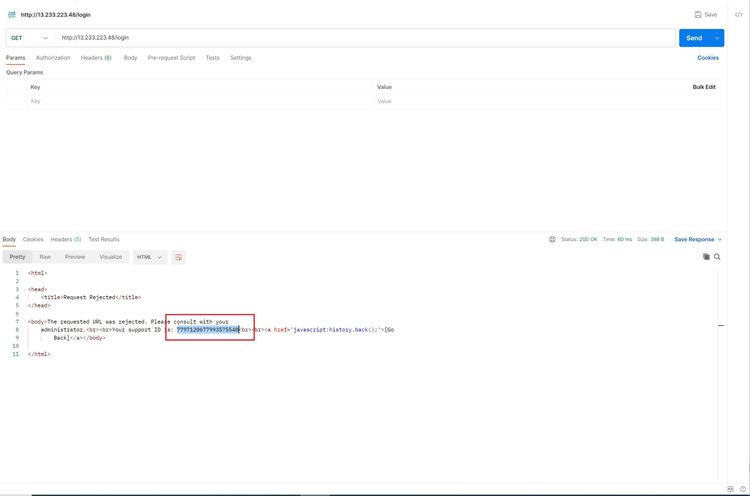Select the response Body tab

click(x=9, y=240)
